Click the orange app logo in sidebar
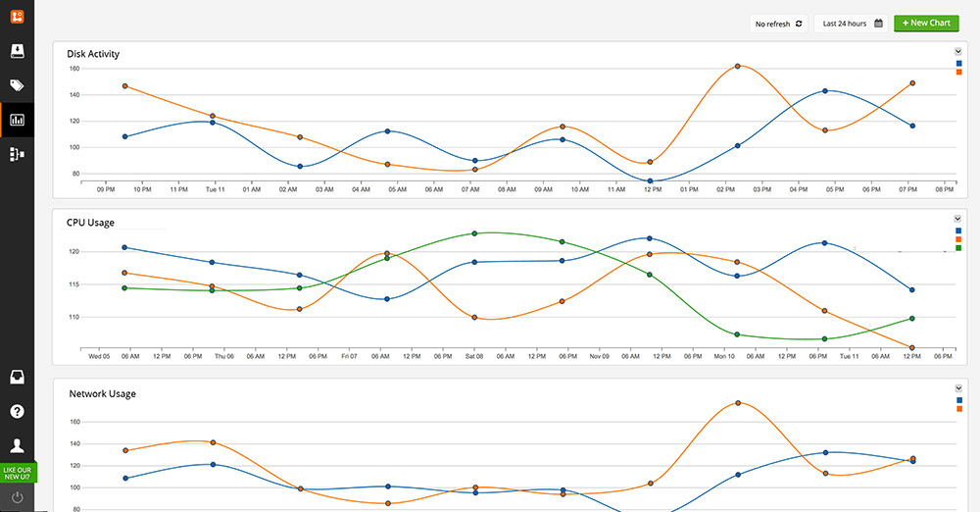This screenshot has height=512, width=980. pyautogui.click(x=17, y=16)
